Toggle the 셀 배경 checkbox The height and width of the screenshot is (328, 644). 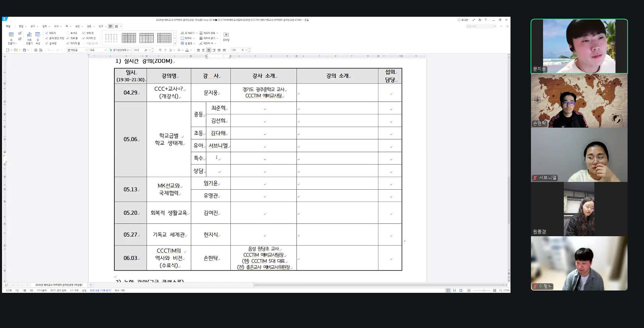(47, 43)
